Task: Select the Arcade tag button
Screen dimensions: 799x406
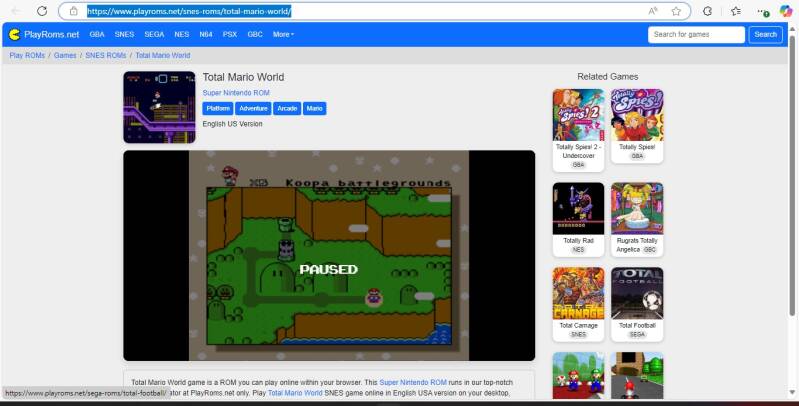Action: [x=287, y=109]
